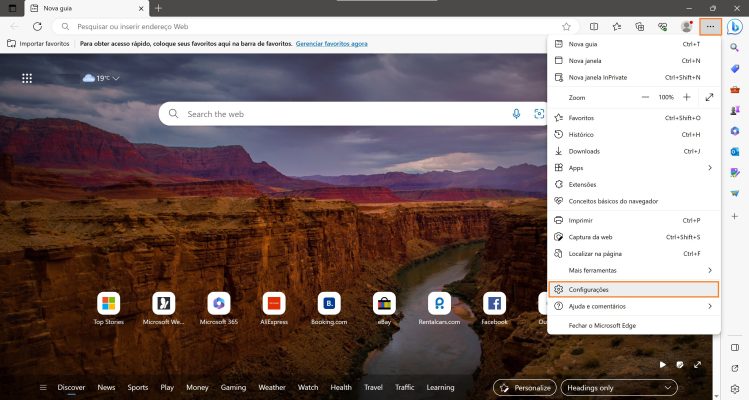
Task: Open the split screen toolbar icon
Action: tap(594, 27)
